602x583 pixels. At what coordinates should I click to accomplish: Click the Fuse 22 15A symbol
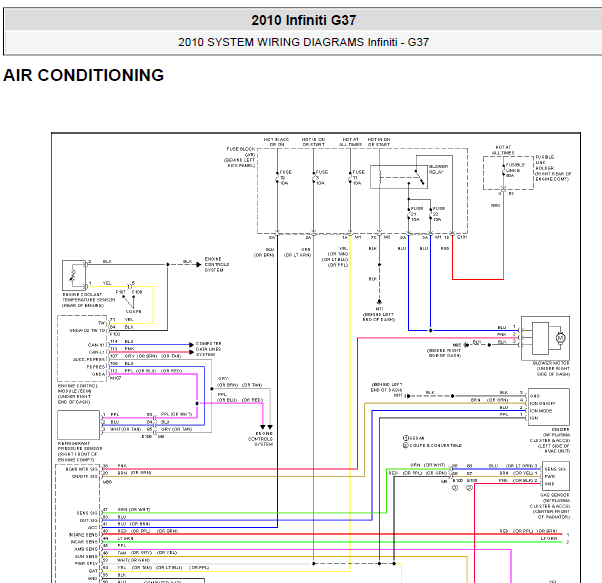pyautogui.click(x=431, y=214)
